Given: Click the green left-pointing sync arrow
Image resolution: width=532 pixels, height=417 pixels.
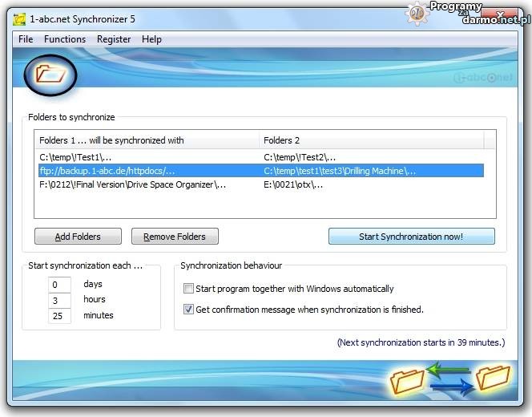Looking at the screenshot, I should pos(449,370).
